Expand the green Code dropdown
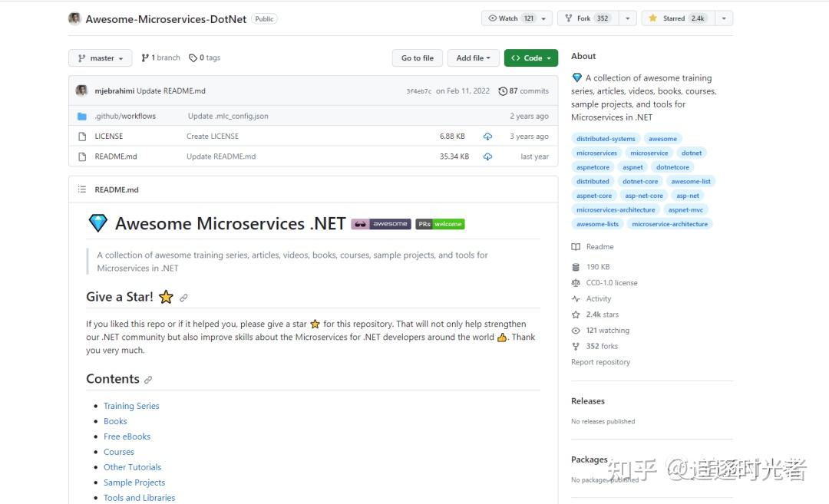 click(531, 58)
